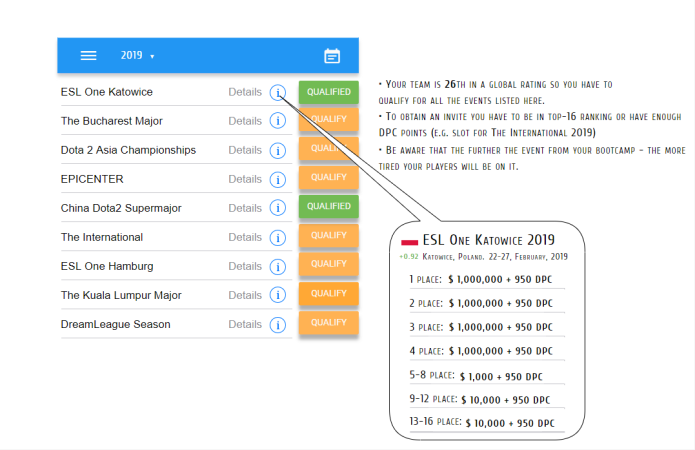The width and height of the screenshot is (695, 450).
Task: Click QUALIFY button for The Bucharest Major
Action: coord(329,119)
